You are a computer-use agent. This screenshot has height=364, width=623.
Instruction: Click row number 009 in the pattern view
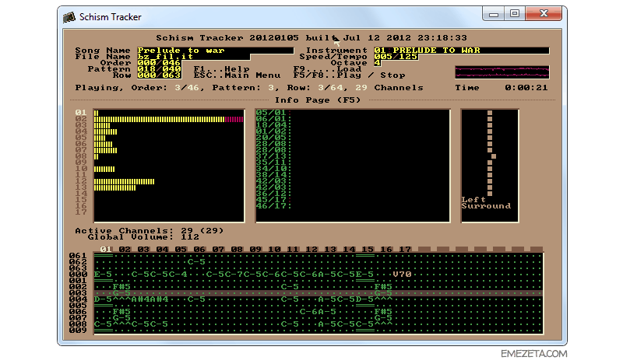tap(78, 331)
